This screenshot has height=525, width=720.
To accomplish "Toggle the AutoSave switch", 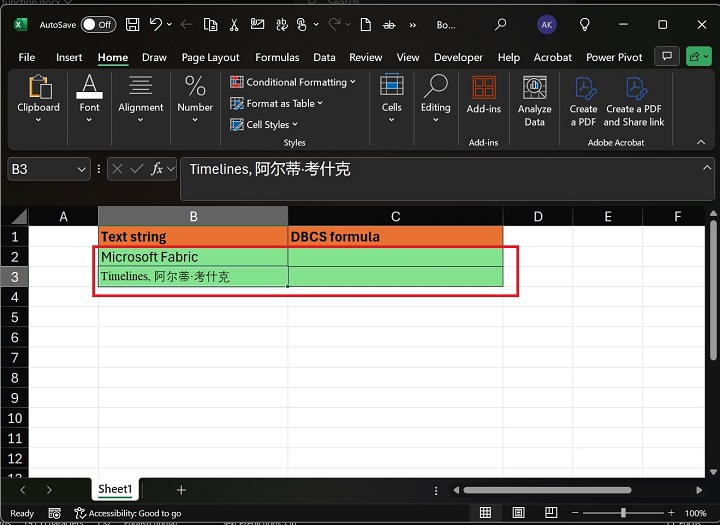I will (97, 24).
